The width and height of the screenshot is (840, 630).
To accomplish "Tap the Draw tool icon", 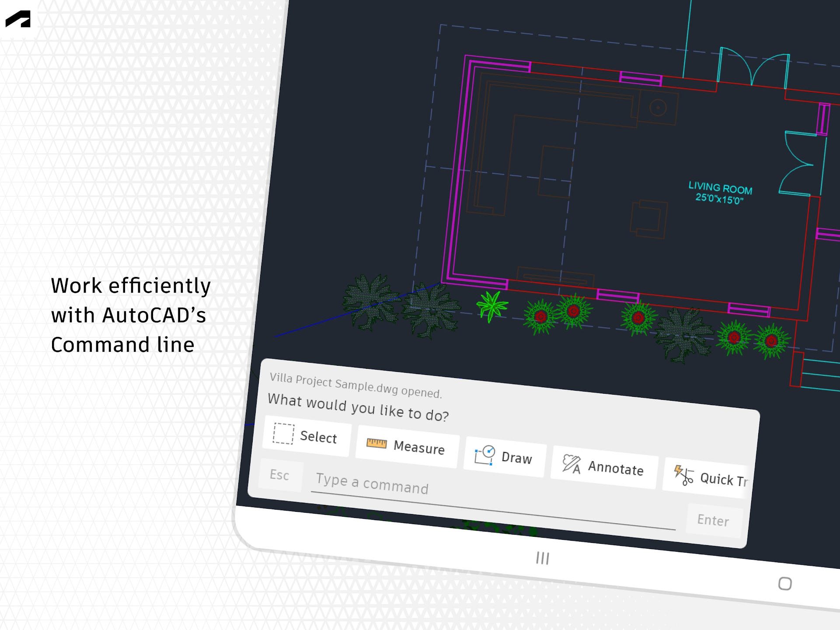I will coord(484,455).
